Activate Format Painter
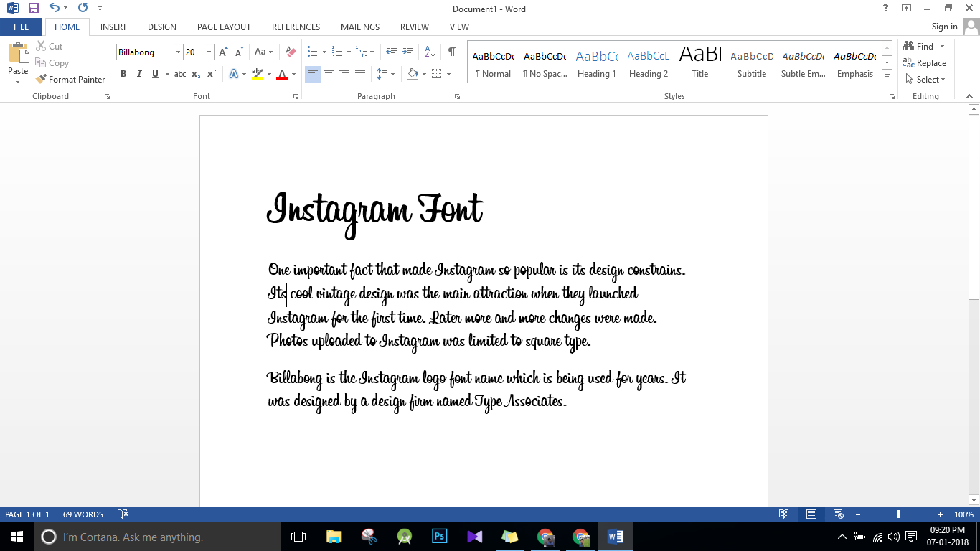 click(70, 80)
